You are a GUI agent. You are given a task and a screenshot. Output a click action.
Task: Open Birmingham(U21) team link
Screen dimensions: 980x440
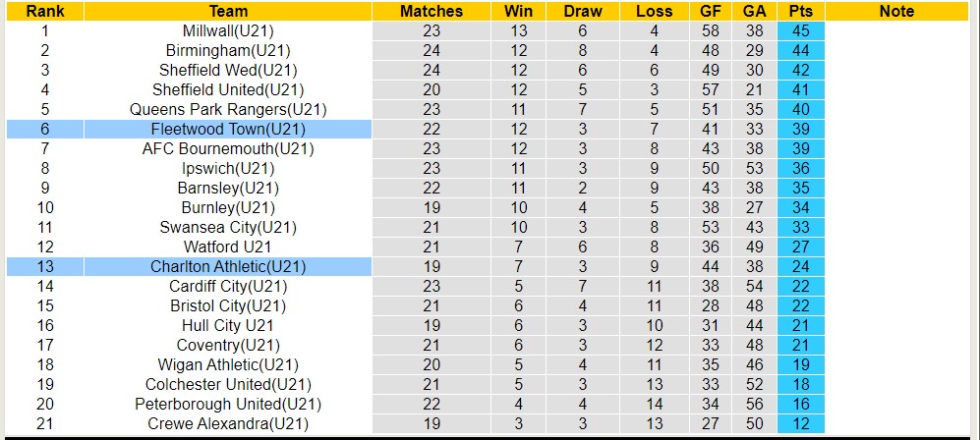coord(228,51)
